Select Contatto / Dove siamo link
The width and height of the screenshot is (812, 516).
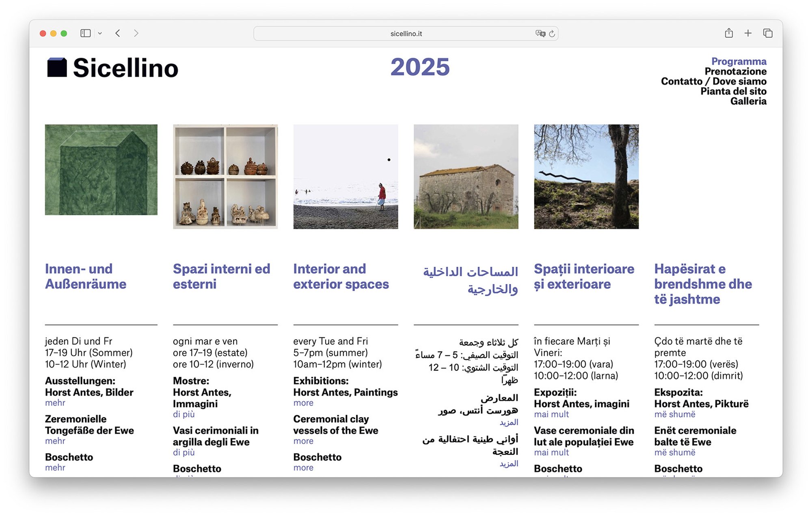coord(713,81)
